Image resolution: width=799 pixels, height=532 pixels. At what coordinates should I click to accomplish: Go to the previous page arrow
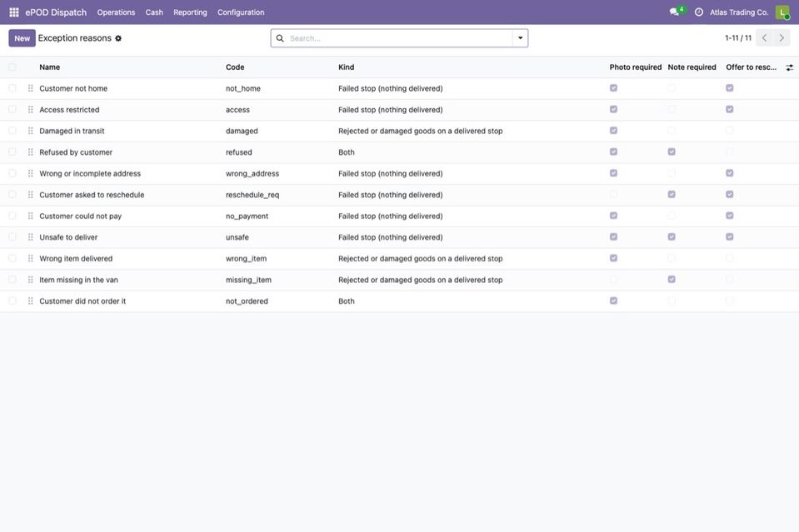click(764, 38)
